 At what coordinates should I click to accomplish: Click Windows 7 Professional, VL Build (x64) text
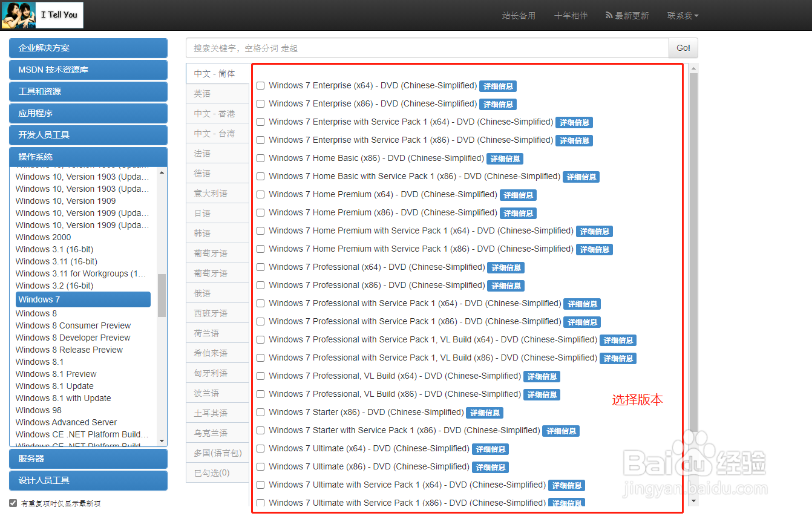click(395, 376)
